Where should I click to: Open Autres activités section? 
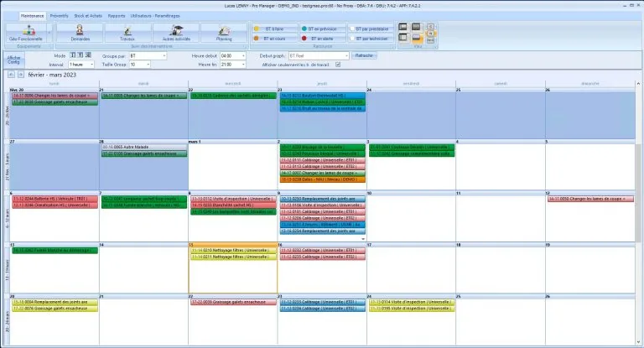point(176,33)
